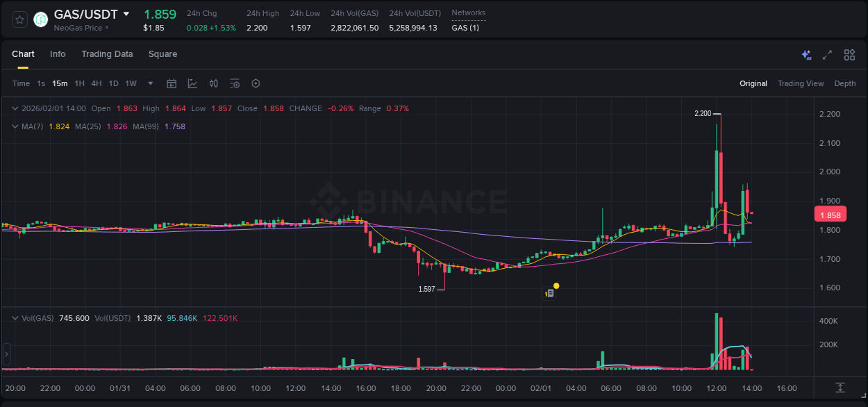Viewport: 868px width, 407px height.
Task: Select the 4H timeframe
Action: tap(97, 83)
